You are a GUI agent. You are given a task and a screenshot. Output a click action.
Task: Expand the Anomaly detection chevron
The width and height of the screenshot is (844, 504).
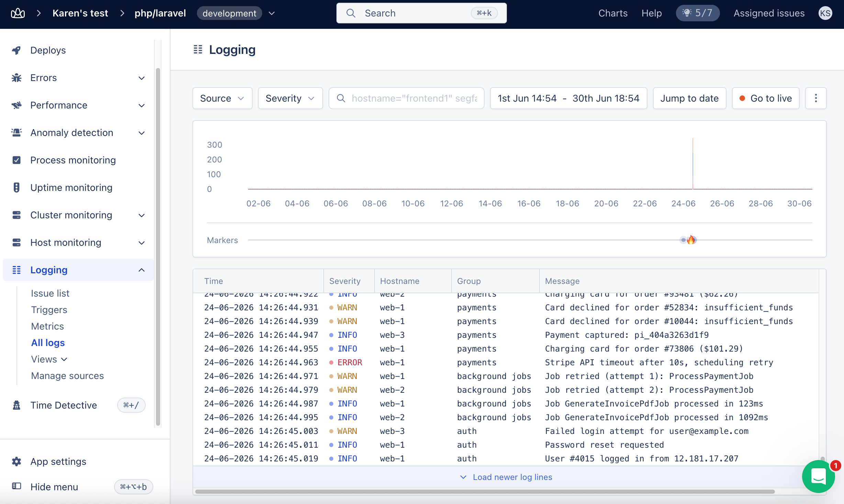(142, 133)
